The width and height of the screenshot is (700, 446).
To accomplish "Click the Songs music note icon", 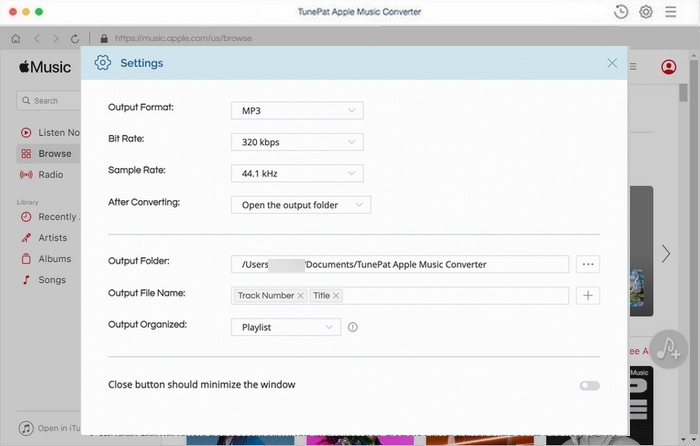I will pos(26,280).
